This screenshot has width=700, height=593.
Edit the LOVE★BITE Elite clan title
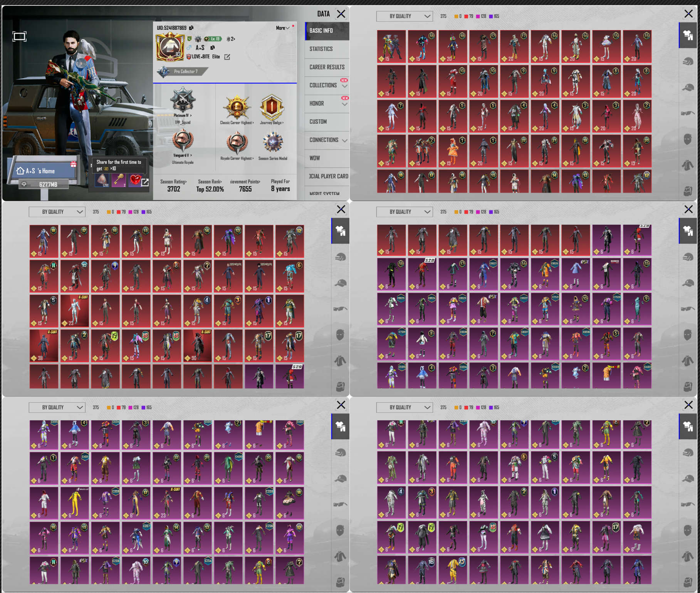(x=227, y=57)
